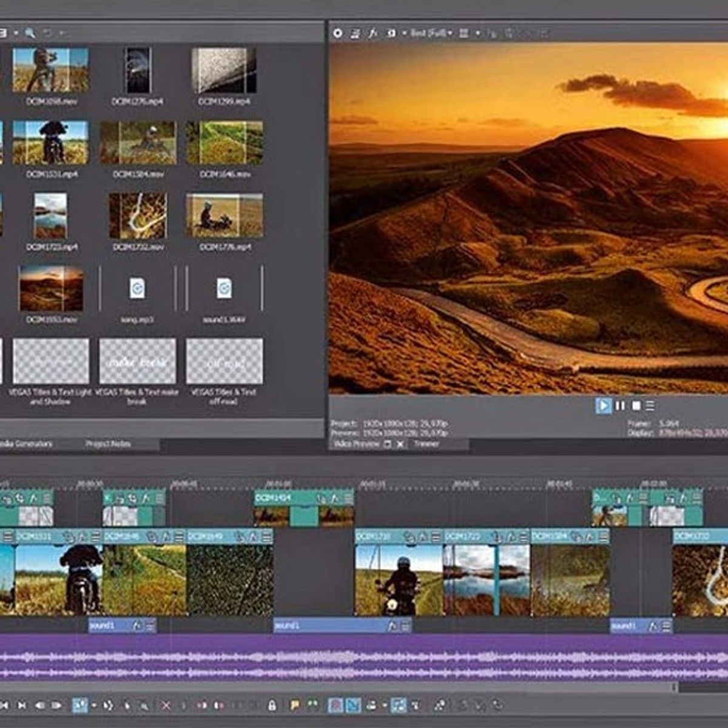728x728 pixels.
Task: Undock the Video Preview window icon
Action: pos(388,444)
